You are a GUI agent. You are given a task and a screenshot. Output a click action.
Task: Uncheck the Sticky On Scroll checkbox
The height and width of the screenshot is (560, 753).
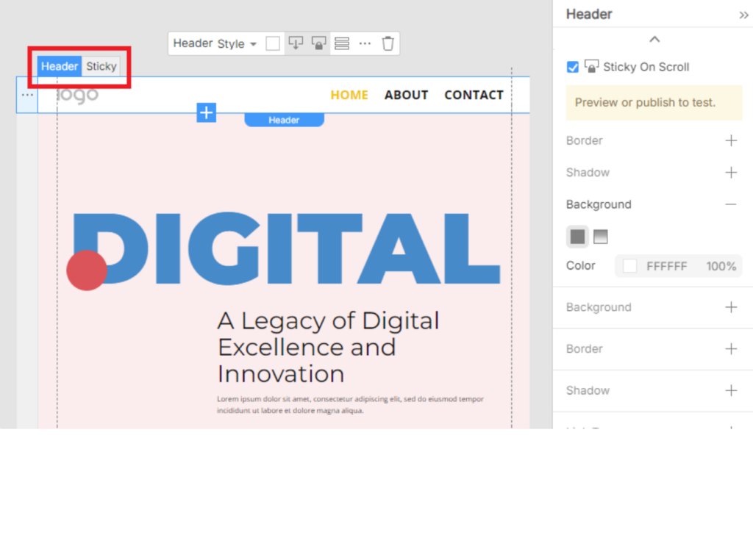(573, 67)
